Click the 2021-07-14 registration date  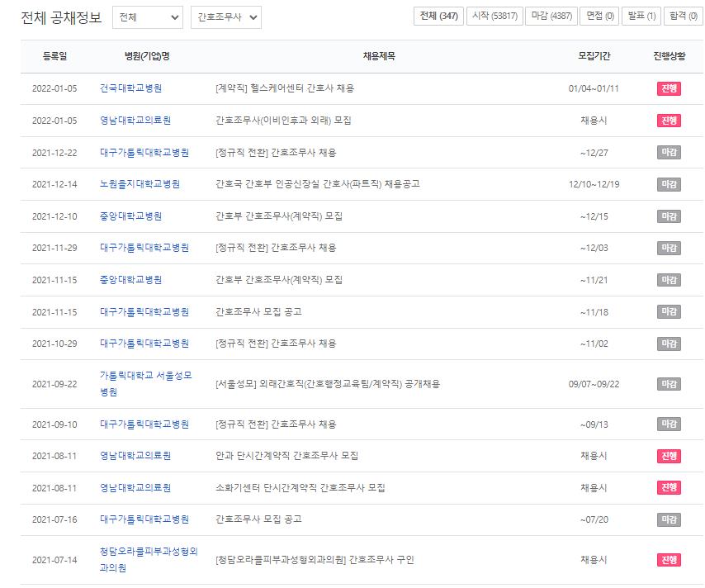coord(54,560)
